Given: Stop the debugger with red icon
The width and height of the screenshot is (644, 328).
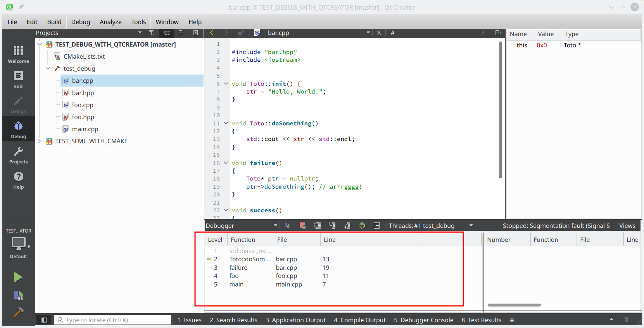Looking at the screenshot, I should [302, 226].
